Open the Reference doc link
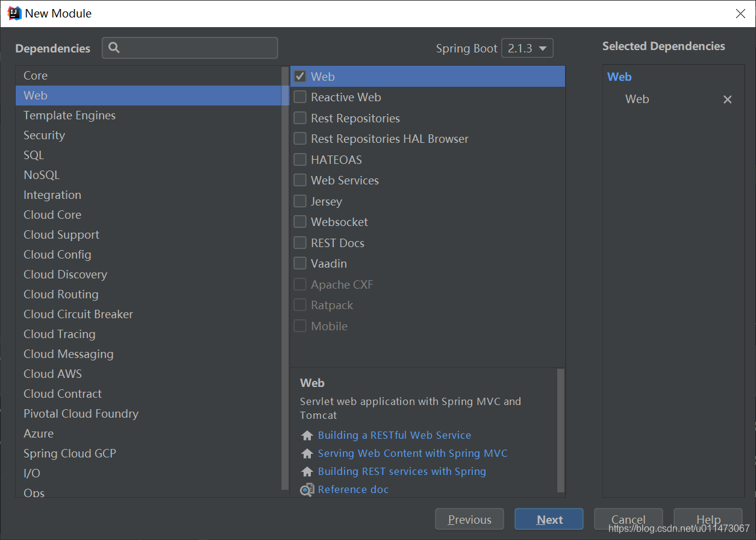756x540 pixels. tap(353, 489)
